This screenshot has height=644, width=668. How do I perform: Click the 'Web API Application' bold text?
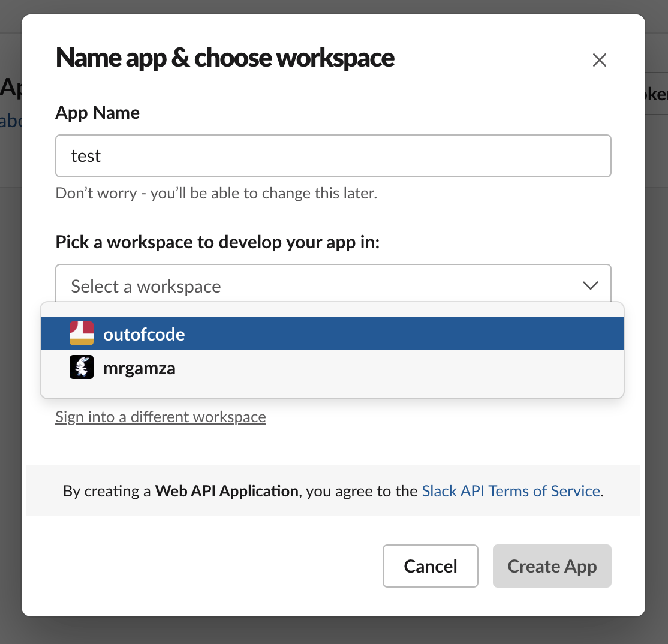point(227,491)
